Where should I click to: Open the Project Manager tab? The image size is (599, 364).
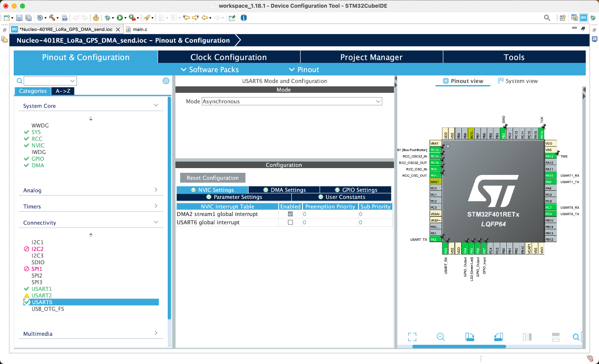point(371,57)
